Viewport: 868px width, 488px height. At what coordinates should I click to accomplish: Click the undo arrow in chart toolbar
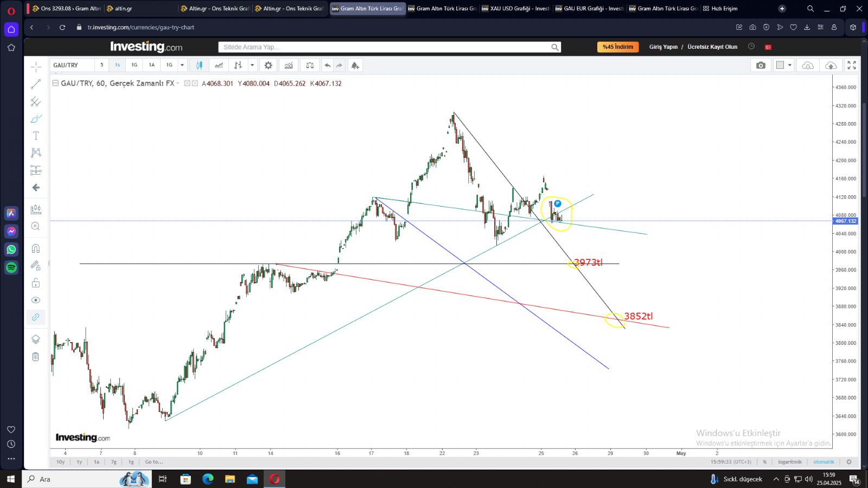pyautogui.click(x=327, y=65)
